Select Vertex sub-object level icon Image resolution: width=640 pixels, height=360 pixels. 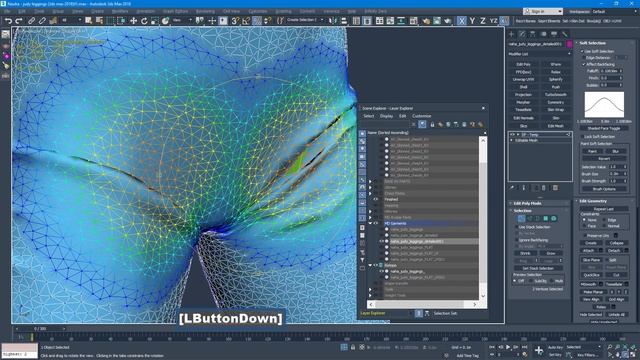521,219
